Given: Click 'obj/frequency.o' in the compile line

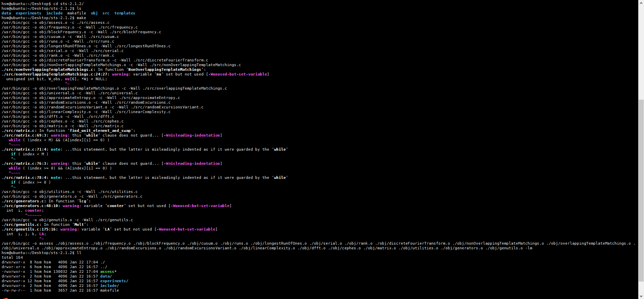Looking at the screenshot, I should (57, 27).
